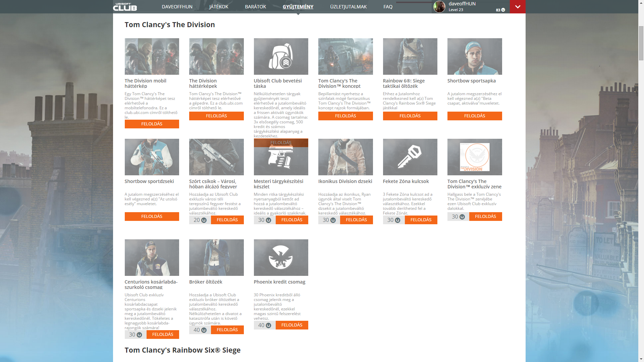Open the Ikonikus Division dzseki image

[345, 157]
